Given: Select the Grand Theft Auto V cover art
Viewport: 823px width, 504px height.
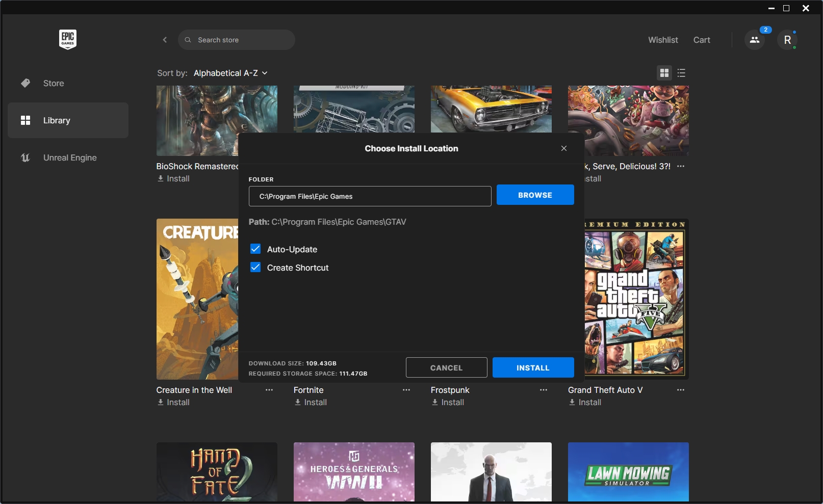Looking at the screenshot, I should 636,299.
